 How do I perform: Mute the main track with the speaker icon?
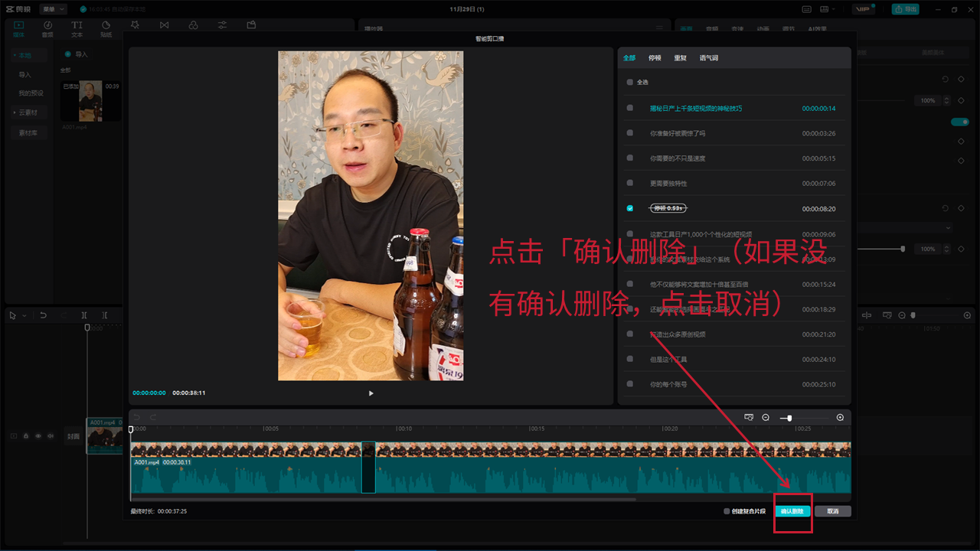(x=51, y=436)
